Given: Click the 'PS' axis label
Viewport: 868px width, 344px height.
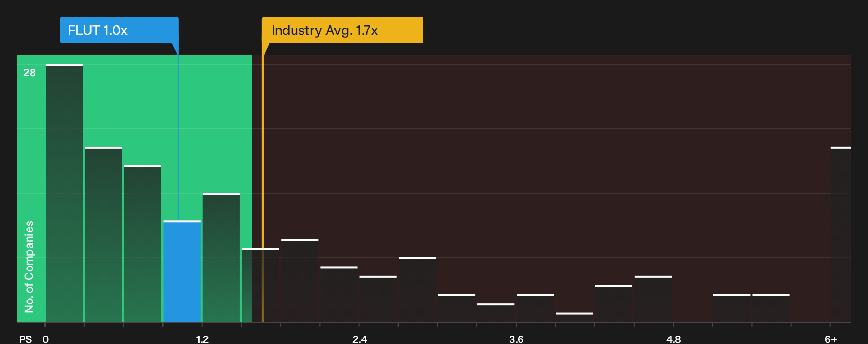Looking at the screenshot, I should click(x=25, y=339).
